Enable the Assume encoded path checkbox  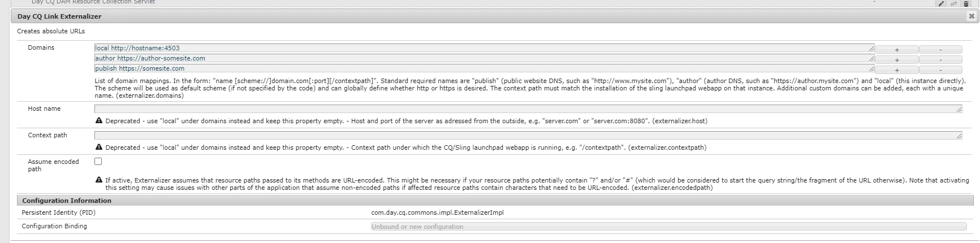[98, 162]
